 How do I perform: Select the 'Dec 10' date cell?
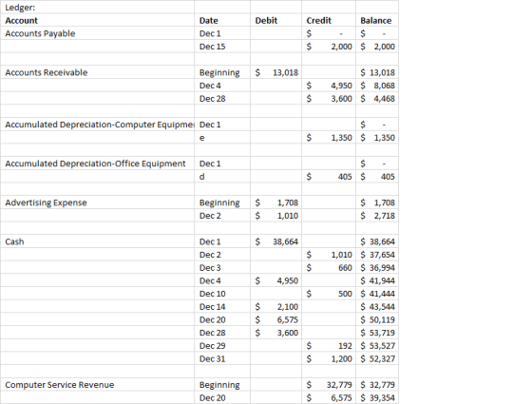(x=222, y=294)
